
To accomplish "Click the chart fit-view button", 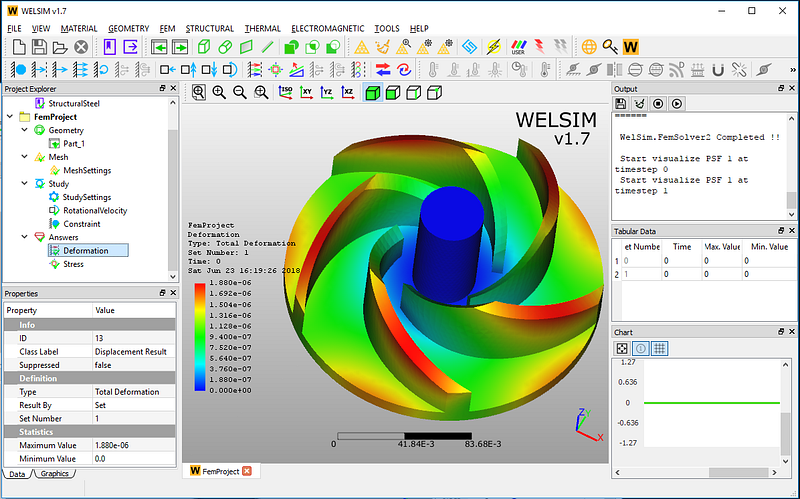I will [x=622, y=348].
